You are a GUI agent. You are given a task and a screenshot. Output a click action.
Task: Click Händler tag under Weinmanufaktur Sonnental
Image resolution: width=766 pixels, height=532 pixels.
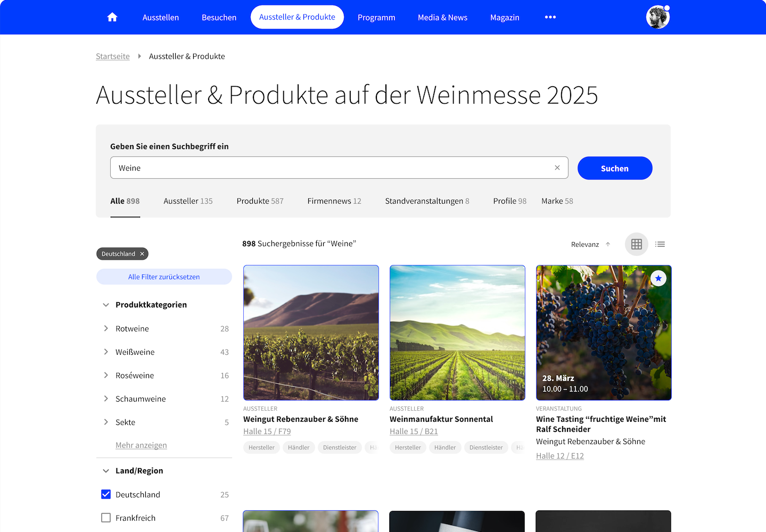445,447
